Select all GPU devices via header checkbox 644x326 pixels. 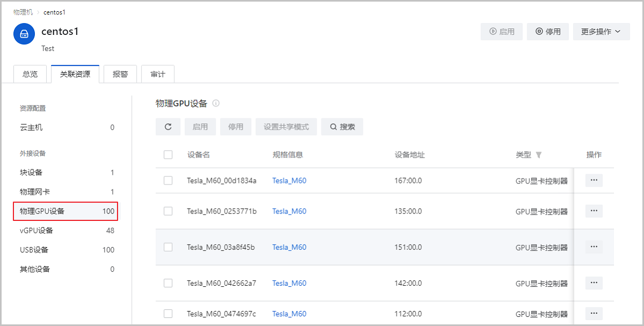(168, 154)
